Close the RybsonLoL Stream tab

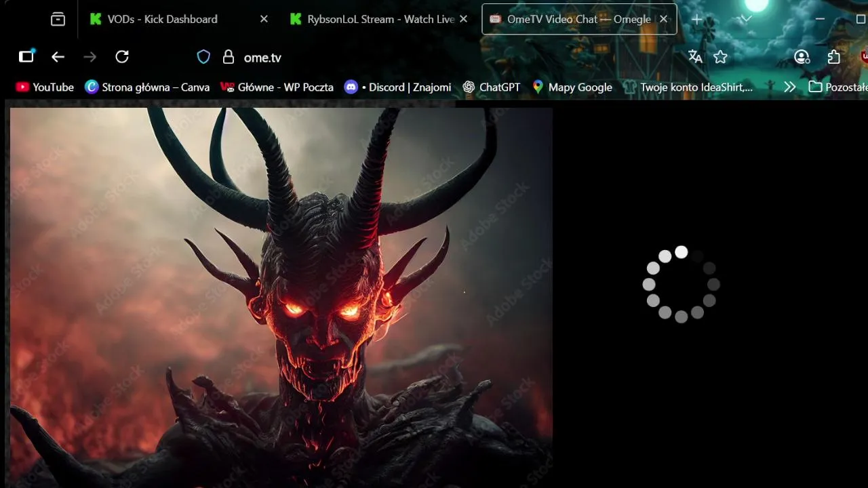(463, 19)
